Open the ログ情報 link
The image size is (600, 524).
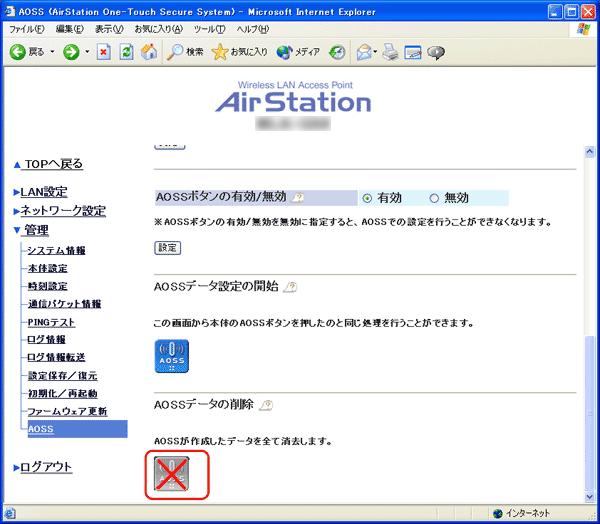point(46,340)
